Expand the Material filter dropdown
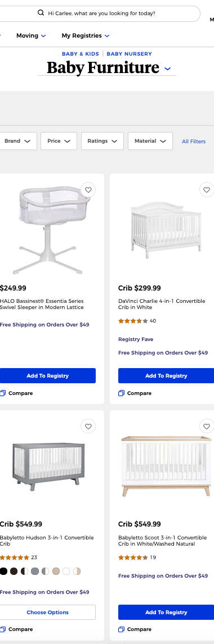Viewport: 214px width, 644px height. pos(150,141)
